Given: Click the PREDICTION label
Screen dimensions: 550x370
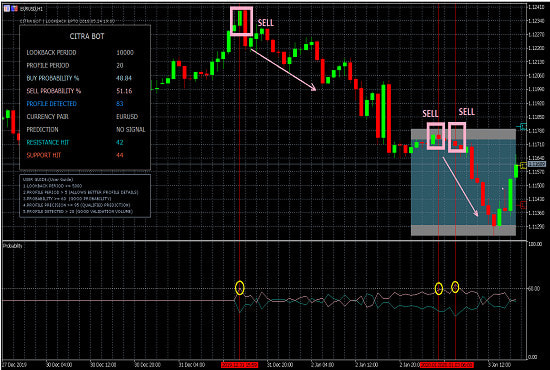Looking at the screenshot, I should tap(42, 130).
